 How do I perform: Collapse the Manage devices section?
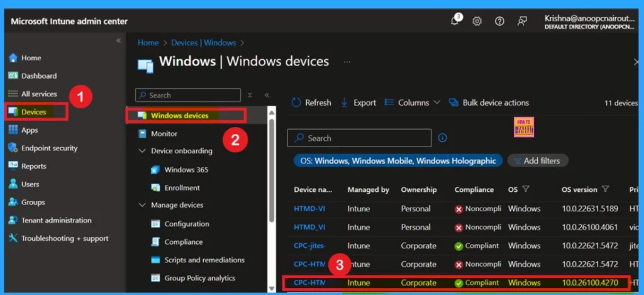click(x=142, y=205)
